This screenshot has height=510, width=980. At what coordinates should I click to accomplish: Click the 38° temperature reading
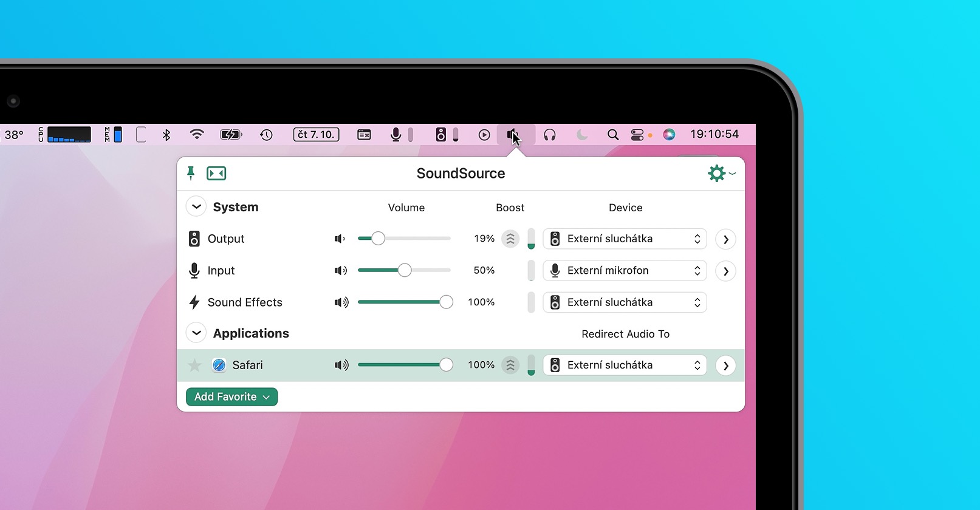point(14,135)
